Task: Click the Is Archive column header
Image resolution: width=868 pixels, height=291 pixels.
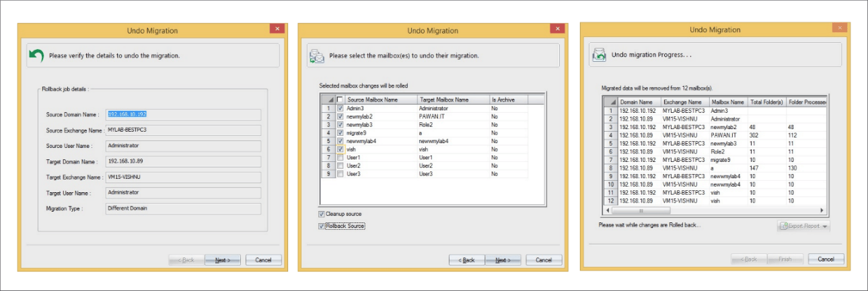Action: click(x=508, y=99)
